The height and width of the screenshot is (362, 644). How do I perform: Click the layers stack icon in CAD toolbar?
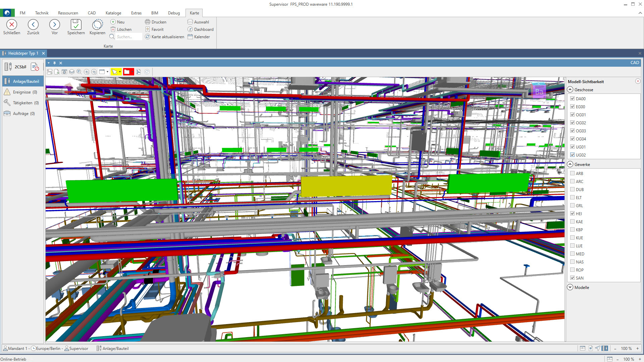[72, 72]
